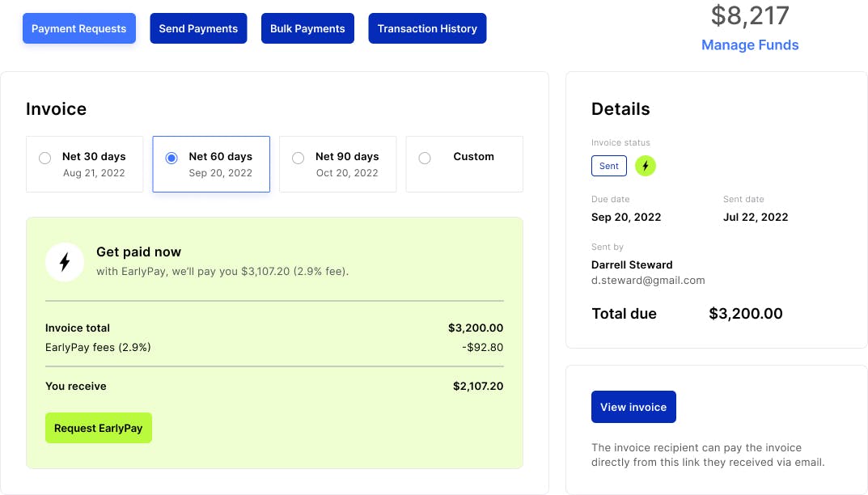Switch to the Send Payments tab
The image size is (868, 495).
coord(198,28)
